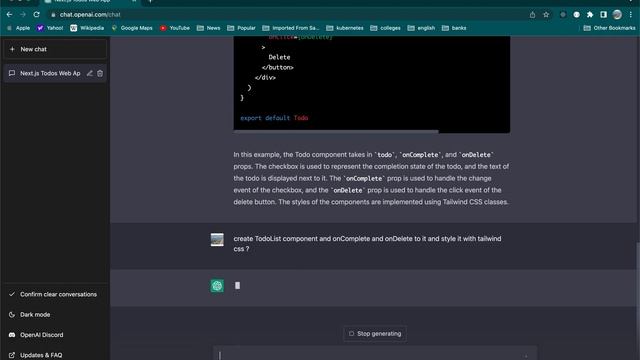Expand the Imported From Sa... bookmarks folder
640x360 pixels.
point(291,28)
